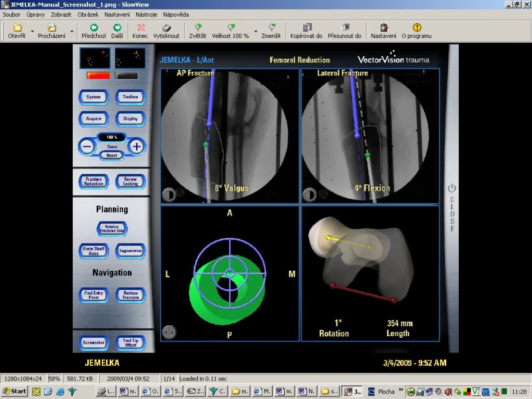Click the System button
The width and height of the screenshot is (532, 399).
point(94,97)
